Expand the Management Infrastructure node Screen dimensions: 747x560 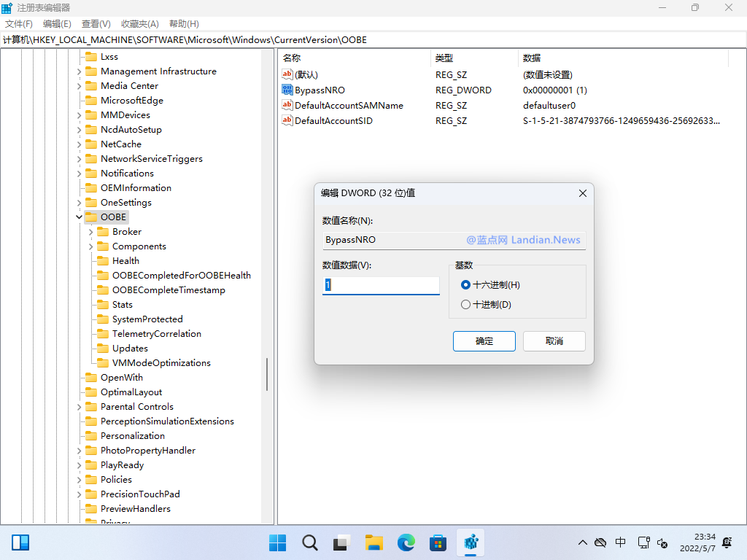[79, 71]
